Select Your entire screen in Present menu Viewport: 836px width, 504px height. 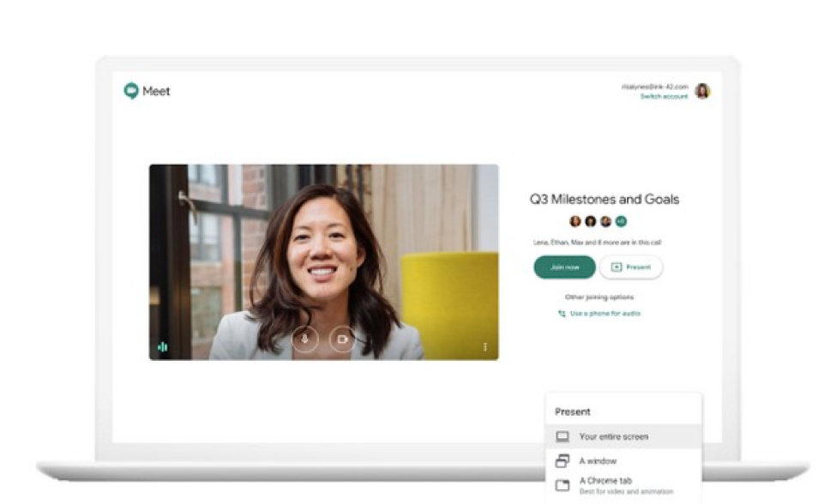pos(623,436)
